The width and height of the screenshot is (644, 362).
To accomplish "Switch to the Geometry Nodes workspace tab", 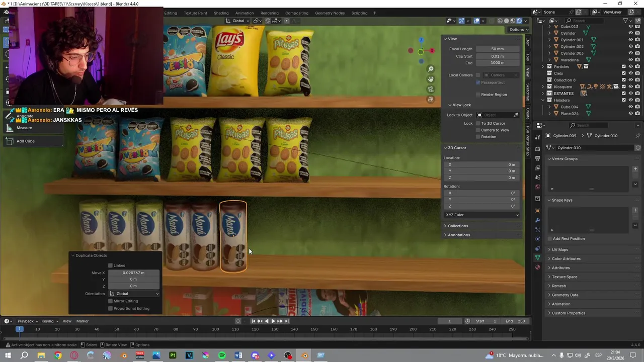I will coord(330,13).
